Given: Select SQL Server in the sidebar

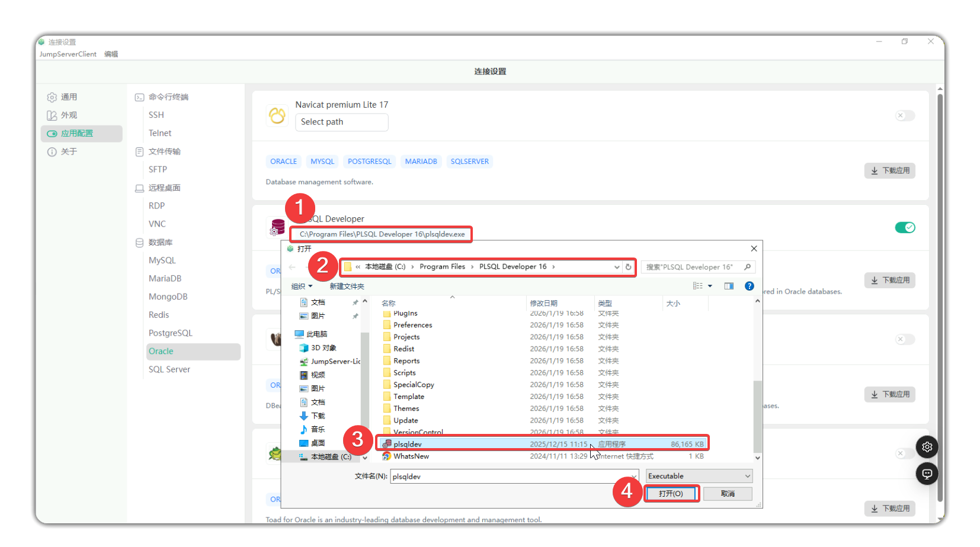Looking at the screenshot, I should 169,369.
